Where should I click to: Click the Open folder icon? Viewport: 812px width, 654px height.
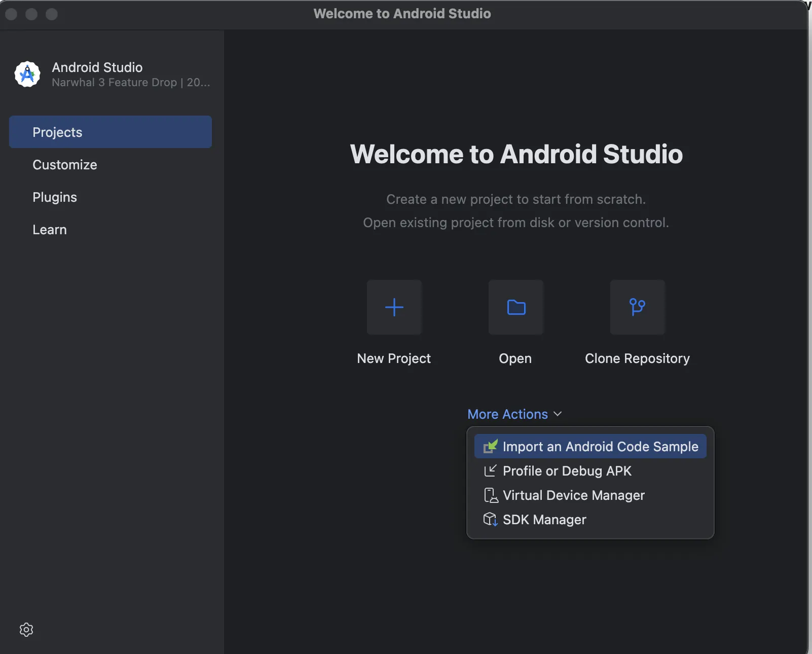(x=516, y=307)
